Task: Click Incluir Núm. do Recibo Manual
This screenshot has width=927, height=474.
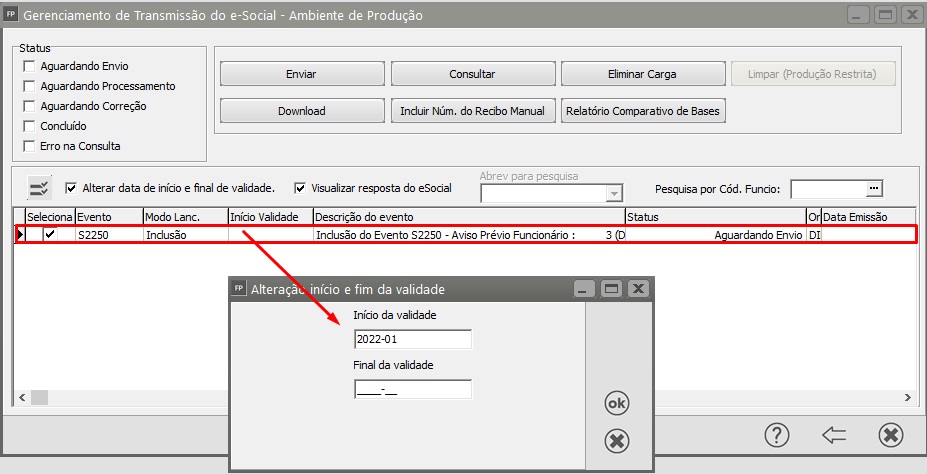Action: (x=473, y=111)
